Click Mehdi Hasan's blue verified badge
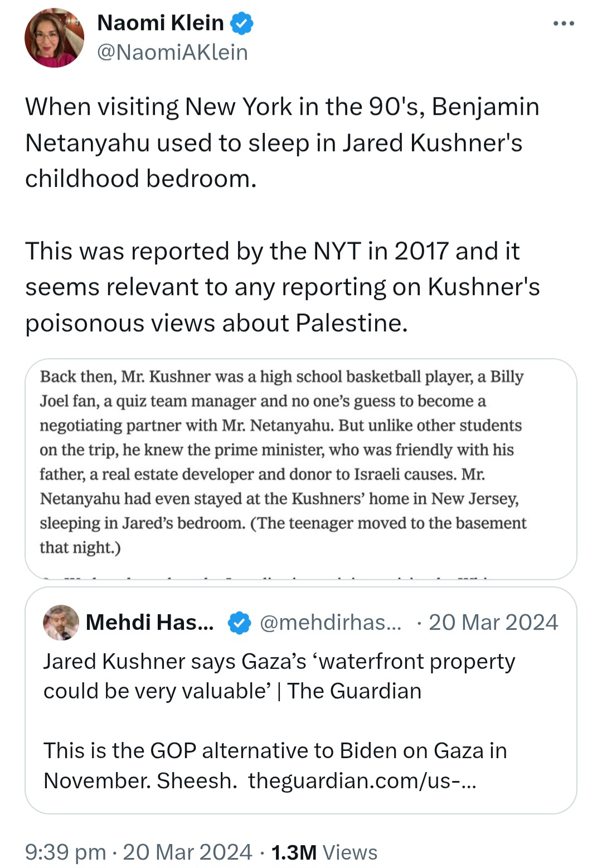The width and height of the screenshot is (602, 868). (x=240, y=623)
